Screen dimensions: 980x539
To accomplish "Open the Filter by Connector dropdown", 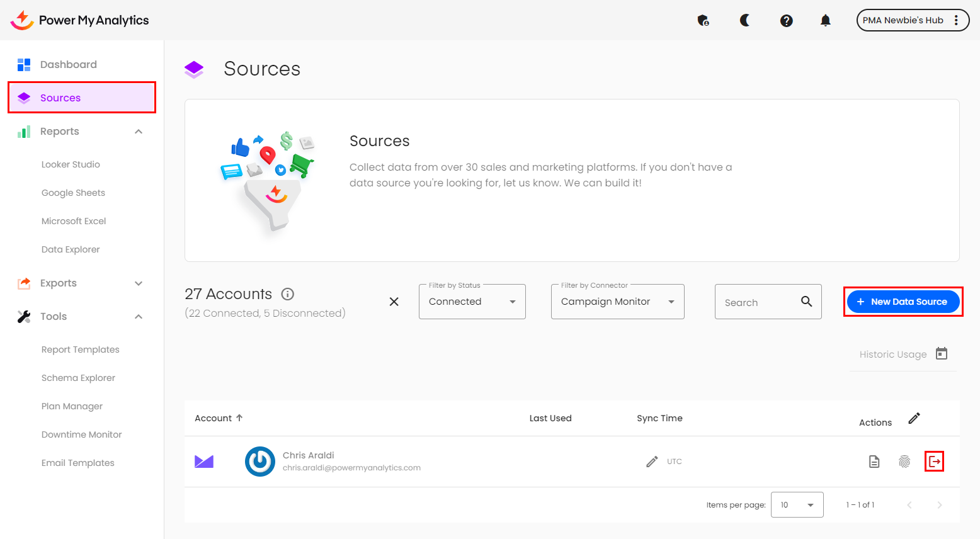I will 617,302.
